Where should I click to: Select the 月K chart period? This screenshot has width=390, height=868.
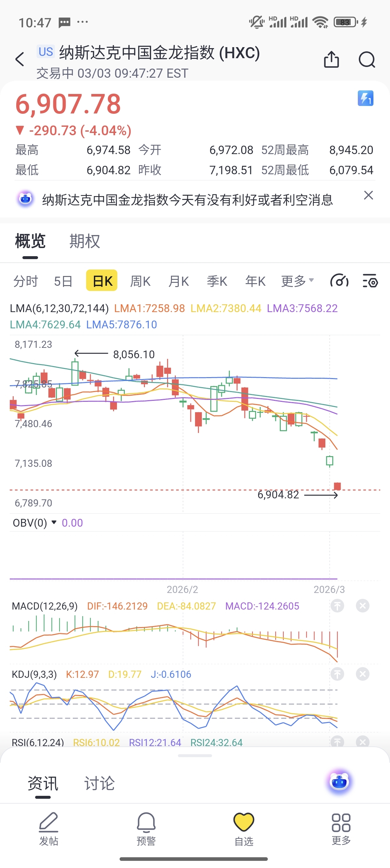(178, 281)
